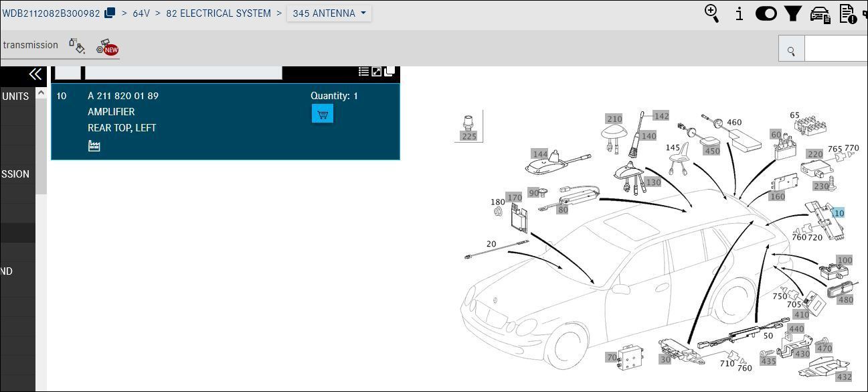Toggle the dark mode switch in top toolbar
The width and height of the screenshot is (868, 392).
[766, 13]
